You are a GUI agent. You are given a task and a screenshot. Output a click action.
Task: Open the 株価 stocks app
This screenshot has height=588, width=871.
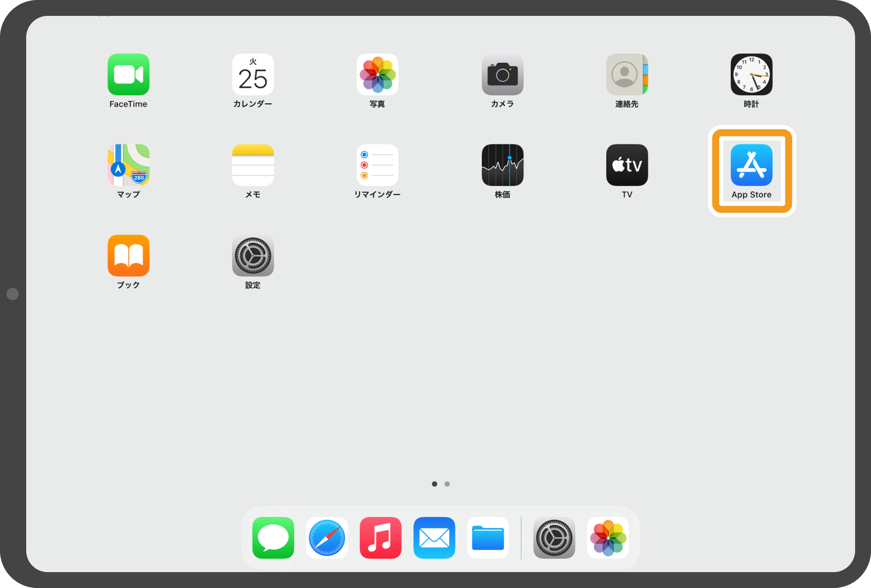(502, 165)
